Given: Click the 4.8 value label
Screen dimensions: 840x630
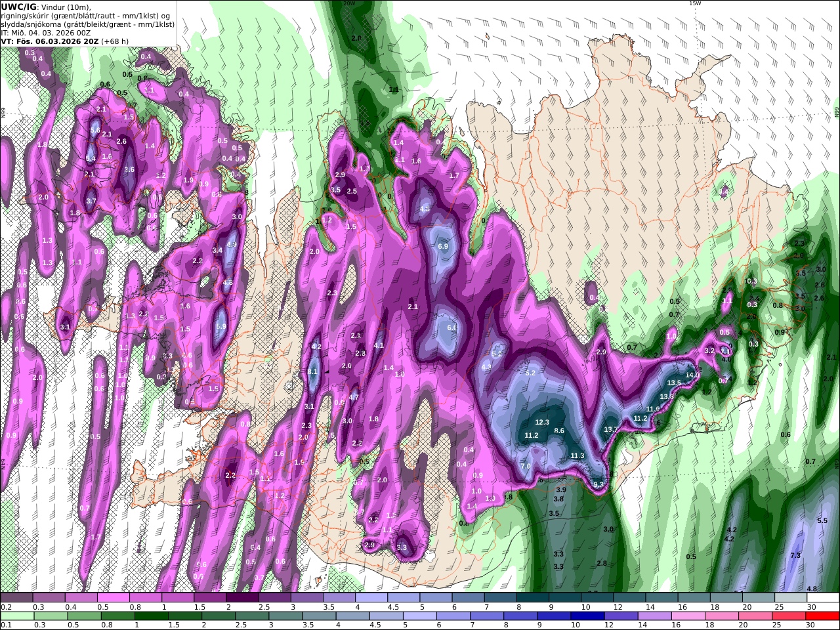Looking at the screenshot, I should point(812,589).
